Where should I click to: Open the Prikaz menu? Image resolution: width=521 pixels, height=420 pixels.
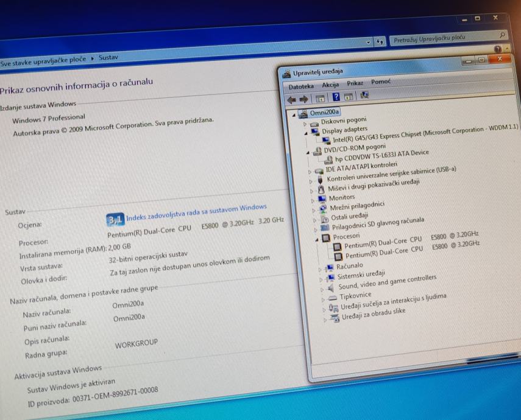coord(355,83)
